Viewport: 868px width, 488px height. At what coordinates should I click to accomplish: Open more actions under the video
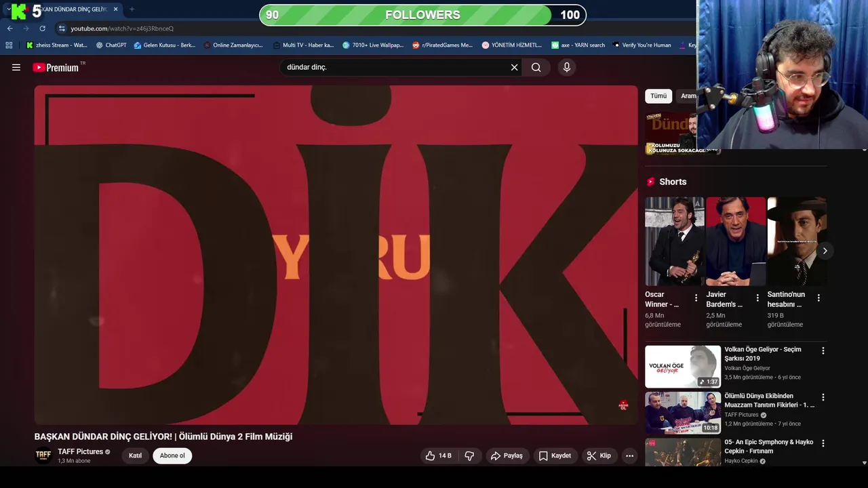[x=629, y=455]
